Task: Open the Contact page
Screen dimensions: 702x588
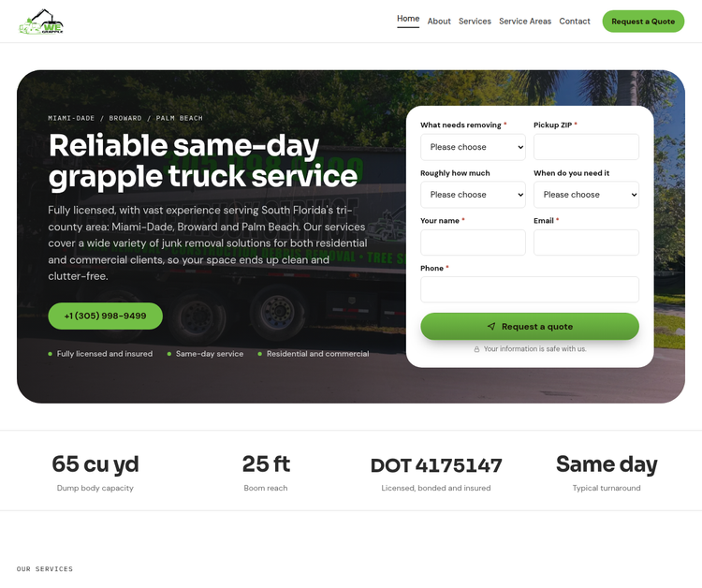Action: pos(575,22)
